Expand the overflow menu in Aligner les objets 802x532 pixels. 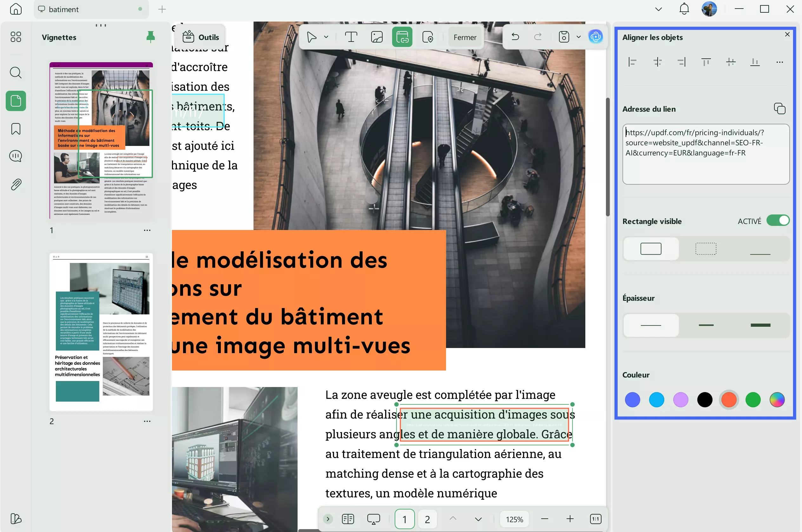coord(779,62)
